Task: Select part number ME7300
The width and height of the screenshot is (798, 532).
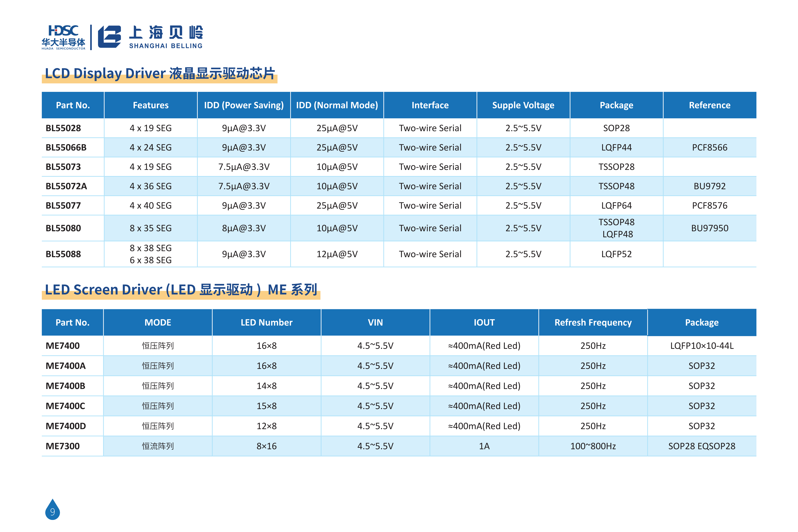Action: pyautogui.click(x=63, y=446)
